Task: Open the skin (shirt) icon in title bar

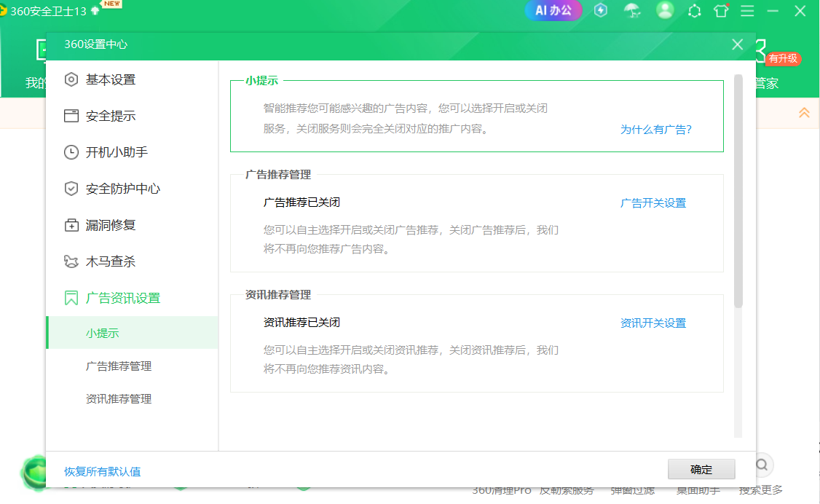Action: (x=721, y=10)
